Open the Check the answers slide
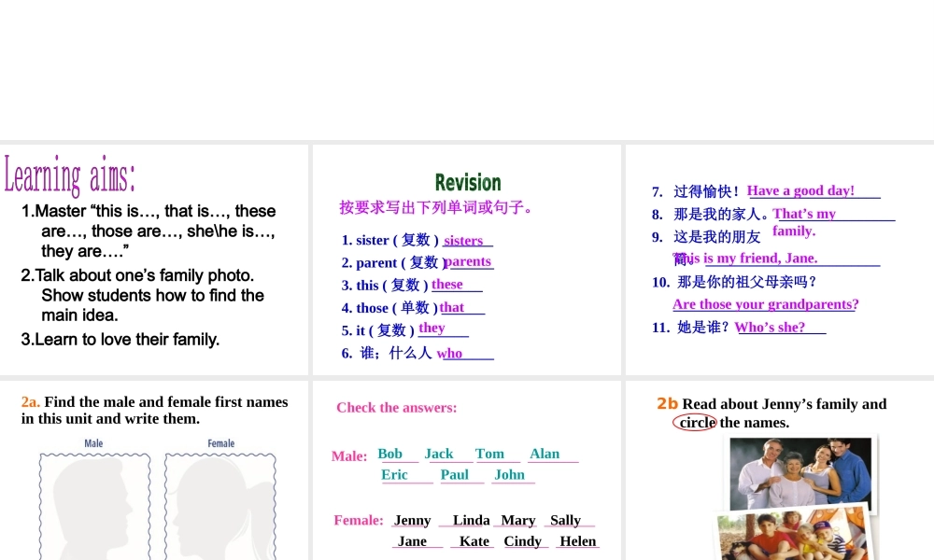Viewport: 934px width, 560px height. (467, 470)
